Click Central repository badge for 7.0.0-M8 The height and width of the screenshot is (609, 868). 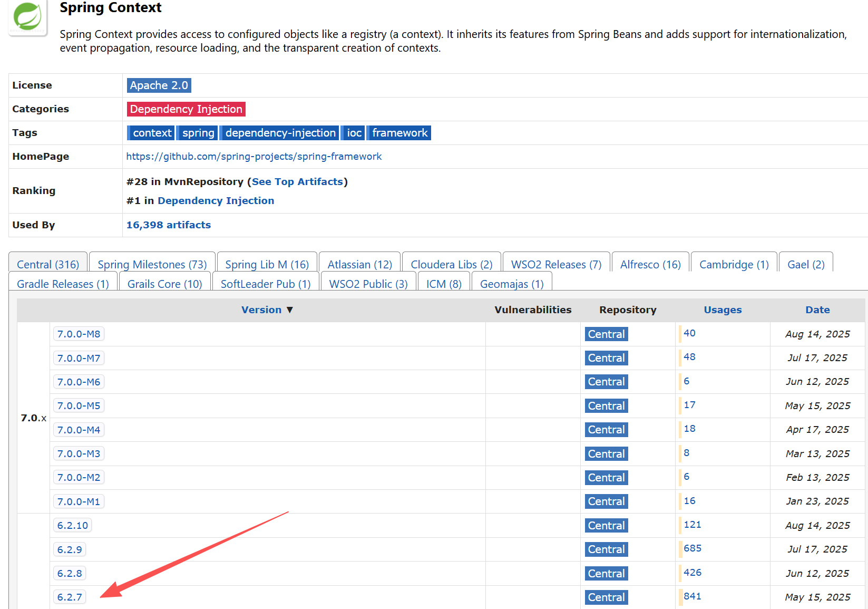click(606, 334)
